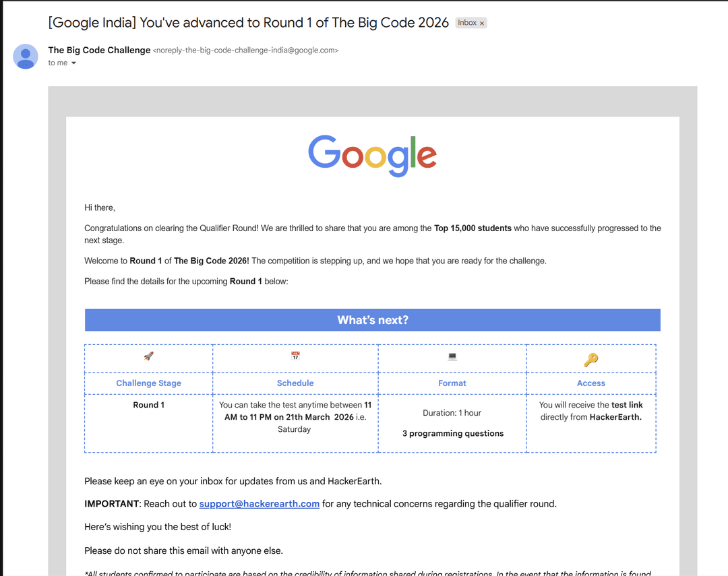
Task: Click the Format column header
Action: (x=452, y=383)
